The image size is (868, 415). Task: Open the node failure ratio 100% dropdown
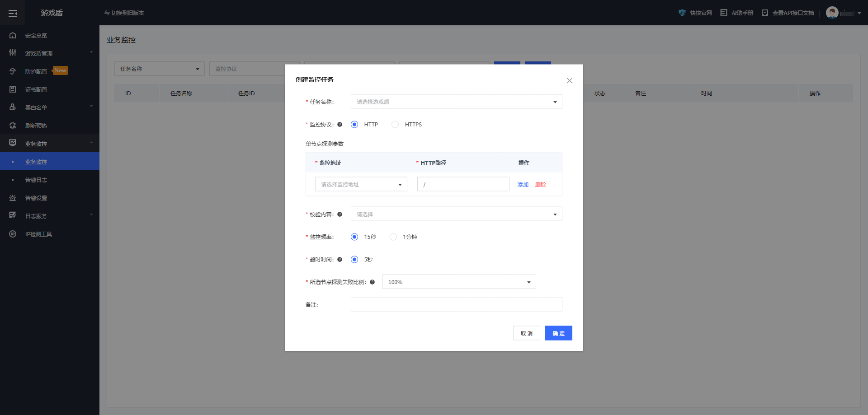click(459, 281)
